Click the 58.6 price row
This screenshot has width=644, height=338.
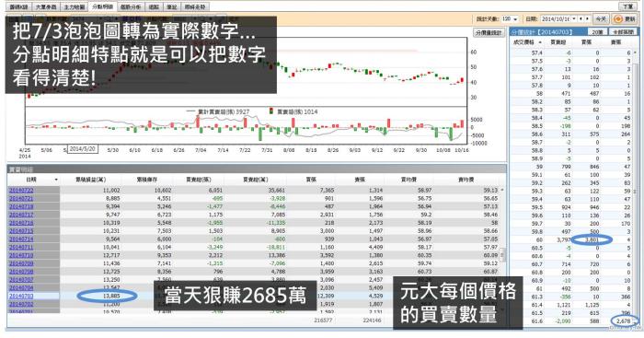[x=572, y=134]
